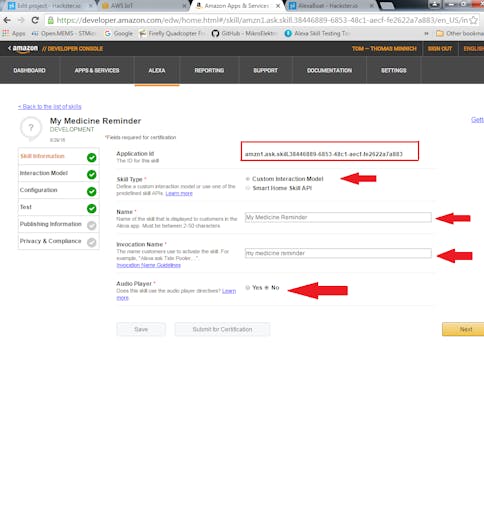
Task: Open the Settings menu
Action: pyautogui.click(x=394, y=70)
